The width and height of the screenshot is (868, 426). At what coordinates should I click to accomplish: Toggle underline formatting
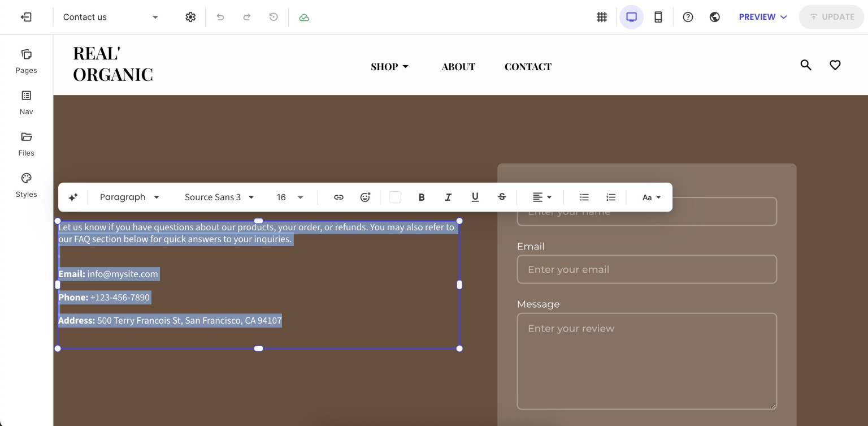pos(475,197)
